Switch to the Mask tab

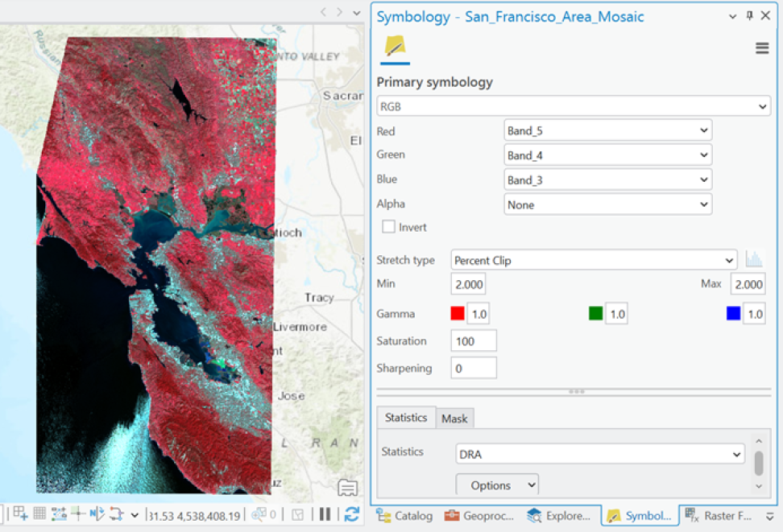454,419
